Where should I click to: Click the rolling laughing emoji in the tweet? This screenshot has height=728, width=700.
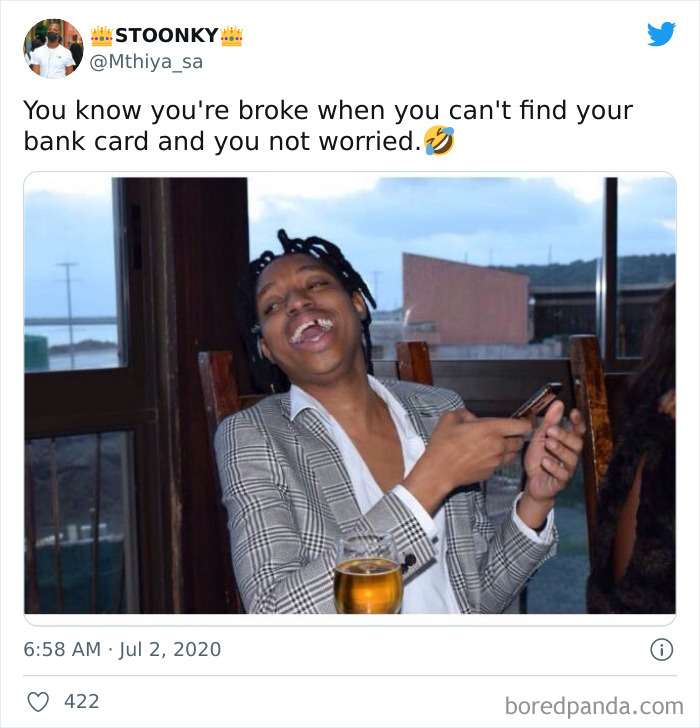(439, 140)
